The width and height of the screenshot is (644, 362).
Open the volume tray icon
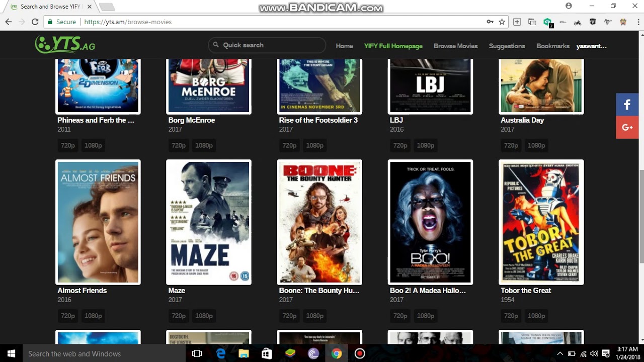point(594,353)
